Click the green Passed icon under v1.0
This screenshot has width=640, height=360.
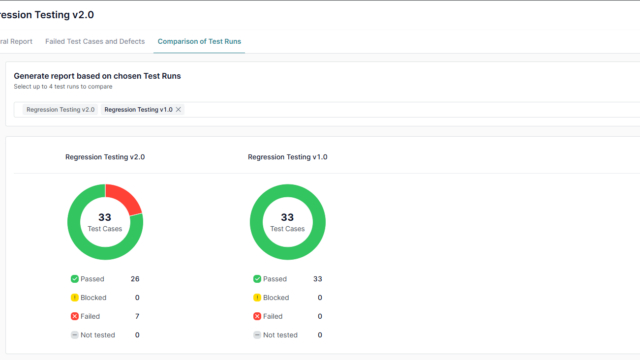coord(257,279)
